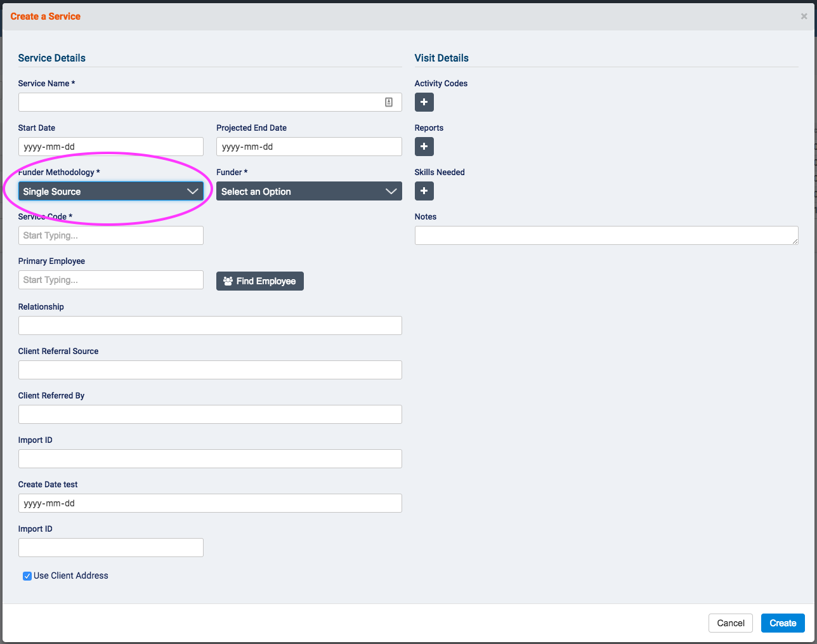Close the Create a Service dialog

tap(804, 16)
